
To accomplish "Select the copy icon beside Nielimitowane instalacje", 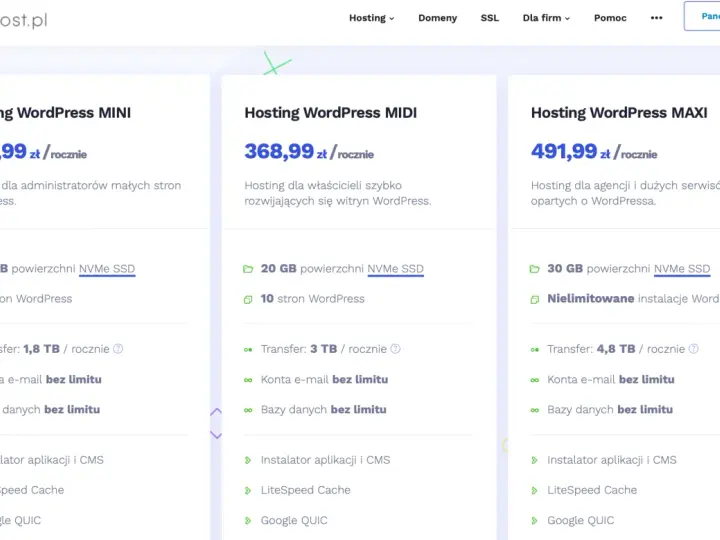I will tap(534, 300).
